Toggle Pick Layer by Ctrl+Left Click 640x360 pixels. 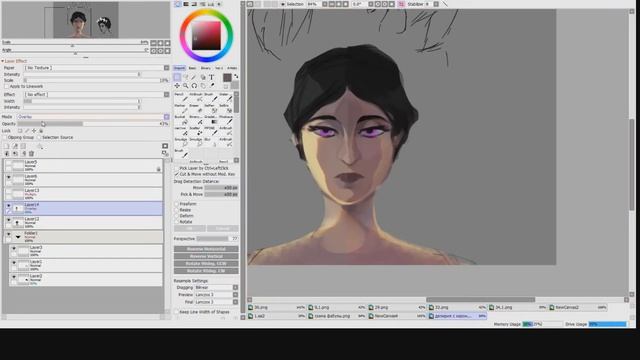click(177, 168)
